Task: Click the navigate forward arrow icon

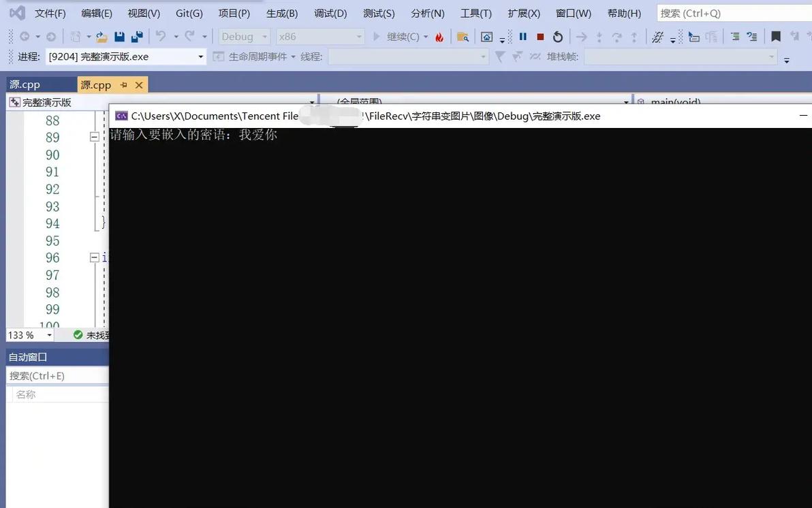Action: click(x=50, y=37)
